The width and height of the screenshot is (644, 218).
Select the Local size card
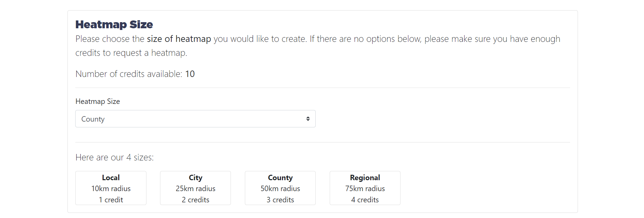111,188
